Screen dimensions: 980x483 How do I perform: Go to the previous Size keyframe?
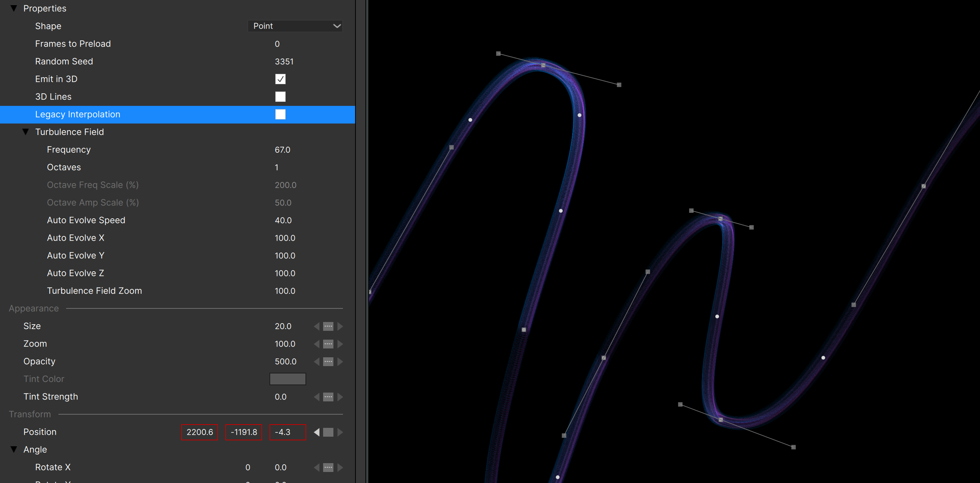[x=316, y=326]
